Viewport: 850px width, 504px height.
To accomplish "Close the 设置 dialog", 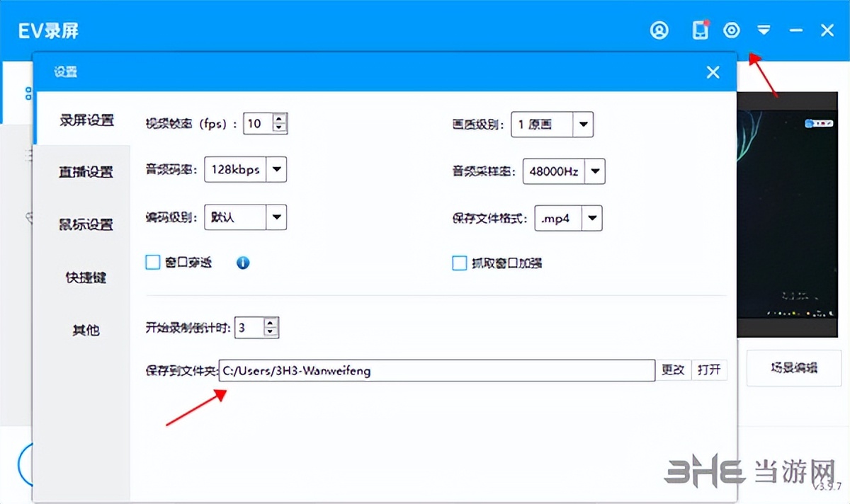I will [713, 72].
